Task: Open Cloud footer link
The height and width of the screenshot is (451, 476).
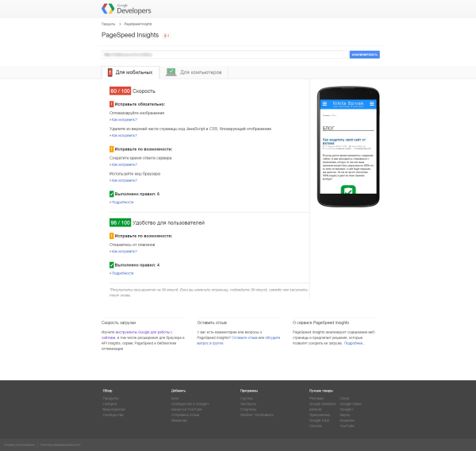Action: (344, 399)
